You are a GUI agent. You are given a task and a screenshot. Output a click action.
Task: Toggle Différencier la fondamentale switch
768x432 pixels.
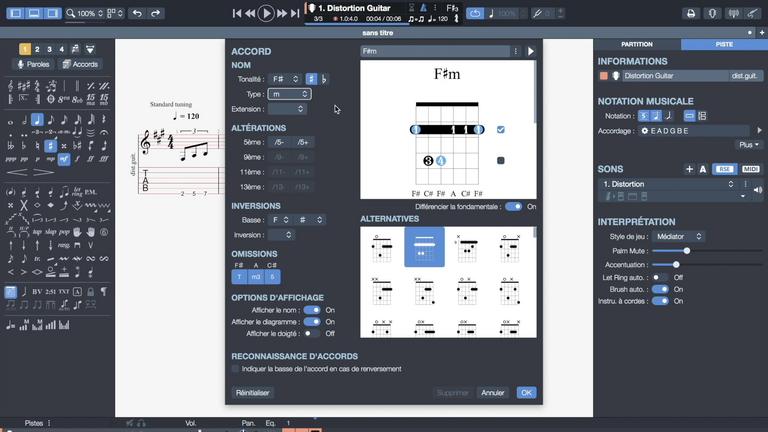pos(513,207)
